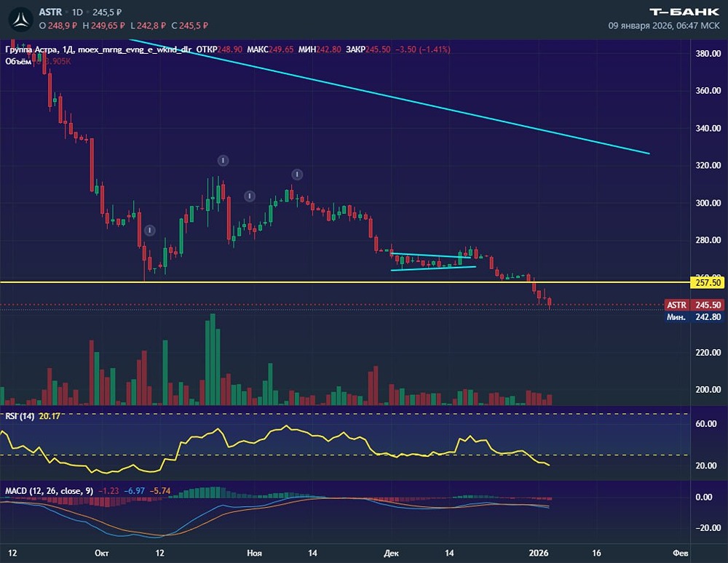Click the 300.00 price axis label
Image resolution: width=728 pixels, height=563 pixels.
pyautogui.click(x=708, y=203)
